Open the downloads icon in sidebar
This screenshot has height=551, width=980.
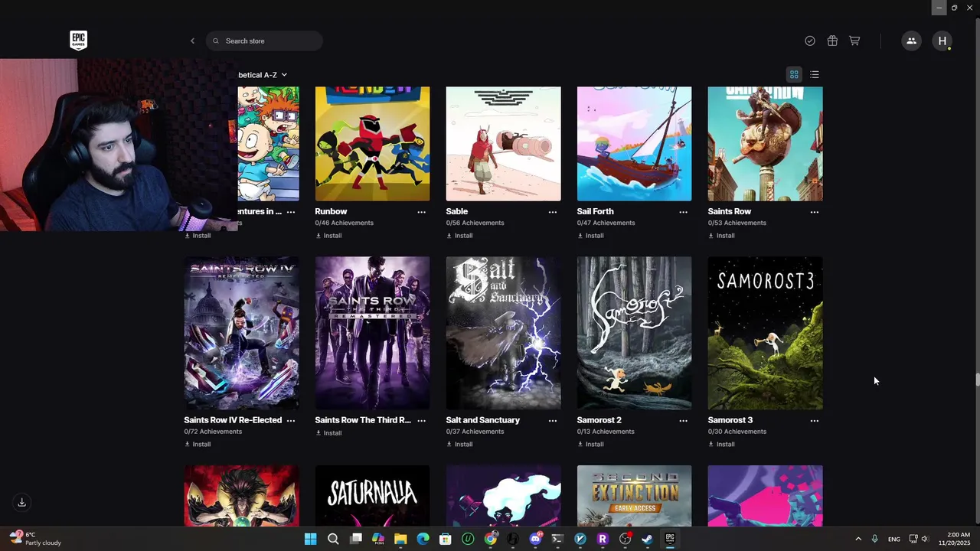tap(21, 502)
